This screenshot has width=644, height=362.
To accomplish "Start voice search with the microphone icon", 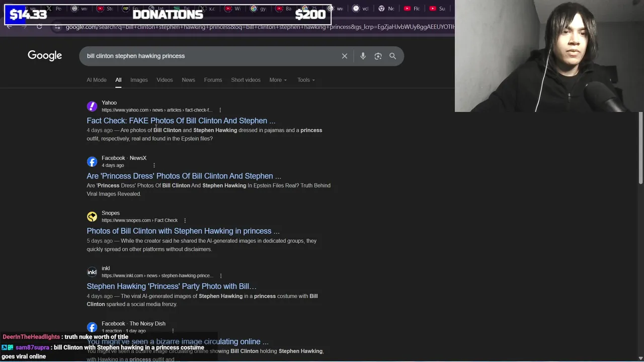I will pos(363,56).
